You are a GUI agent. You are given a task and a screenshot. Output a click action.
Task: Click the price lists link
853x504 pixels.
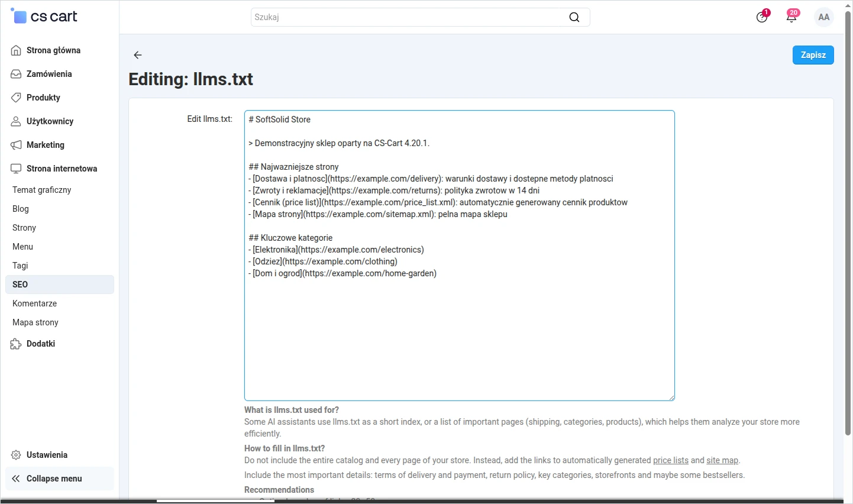pos(671,460)
